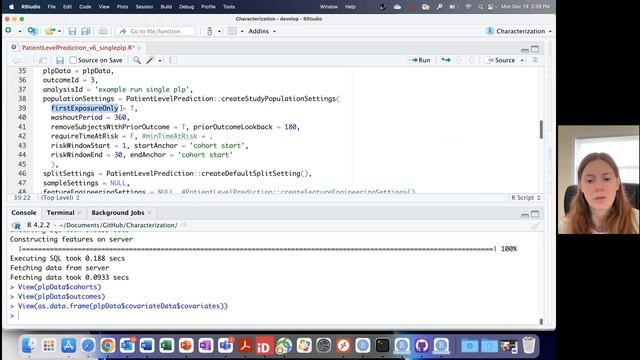Viewport: 640px width, 360px height.
Task: Open the Characterization project menu
Action: [518, 31]
